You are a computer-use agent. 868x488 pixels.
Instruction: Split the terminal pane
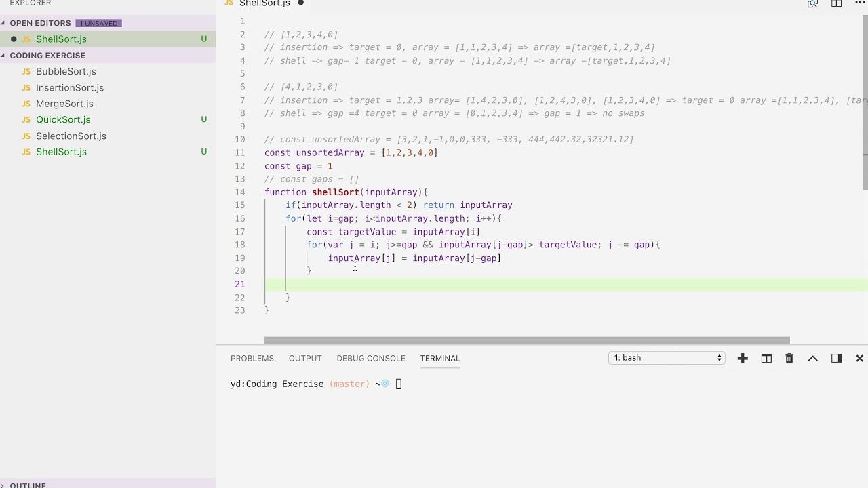(766, 358)
